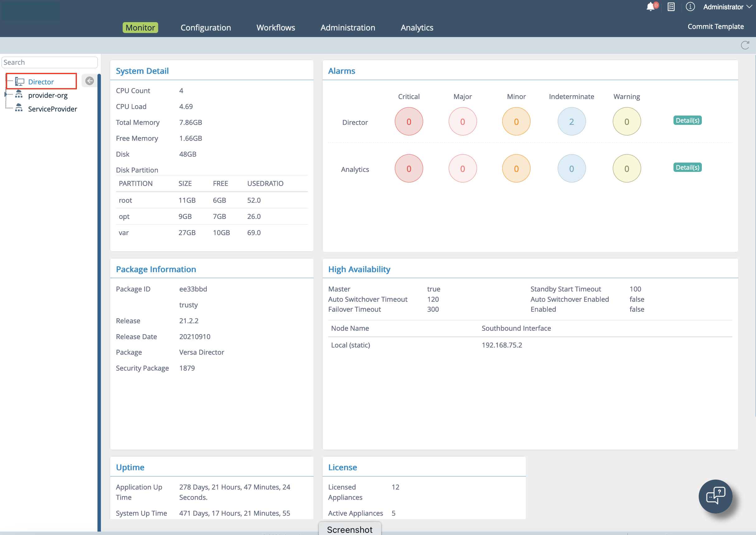Click Analytics Warning alarm count circle
This screenshot has width=756, height=535.
[x=626, y=169]
